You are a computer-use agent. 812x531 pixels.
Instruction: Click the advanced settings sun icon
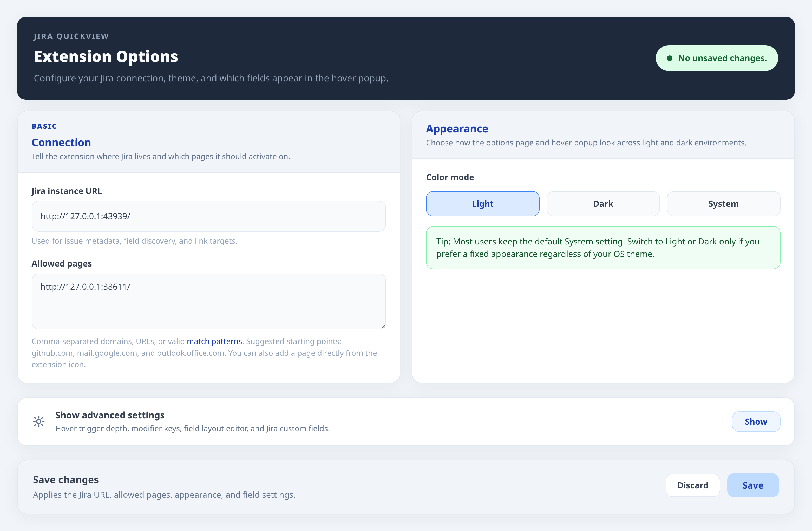point(38,422)
